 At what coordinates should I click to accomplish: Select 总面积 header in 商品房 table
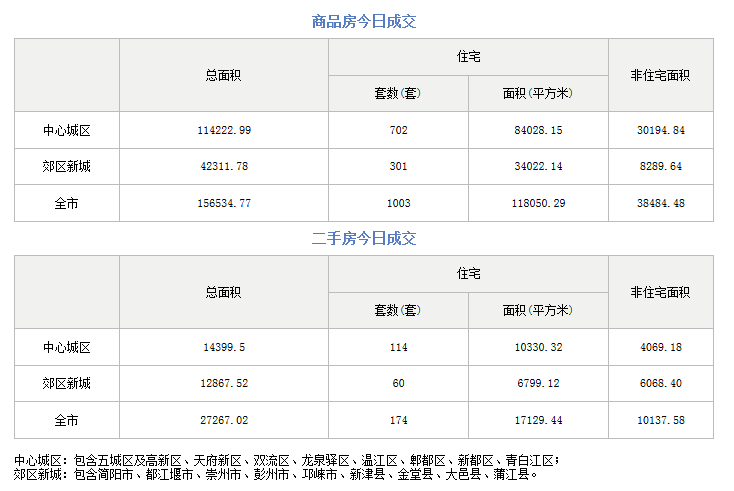[223, 75]
